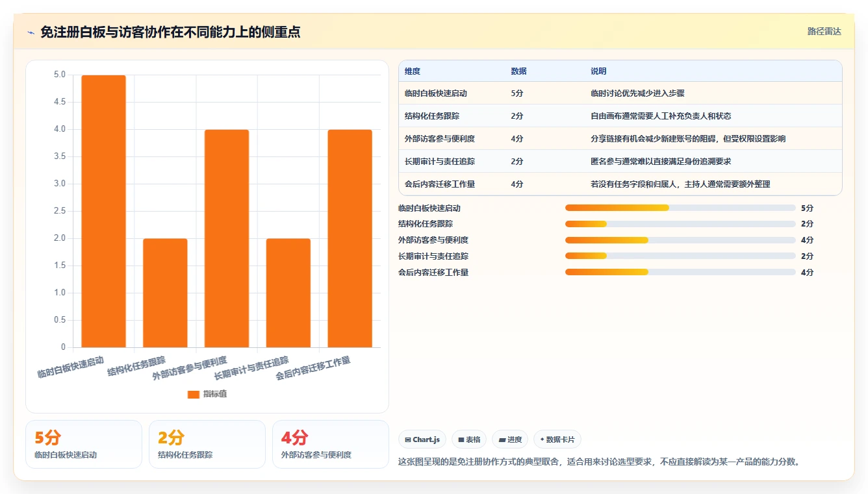Click the 外部访客参与便利度 bar in the chart
This screenshot has width=868, height=494.
(x=227, y=238)
